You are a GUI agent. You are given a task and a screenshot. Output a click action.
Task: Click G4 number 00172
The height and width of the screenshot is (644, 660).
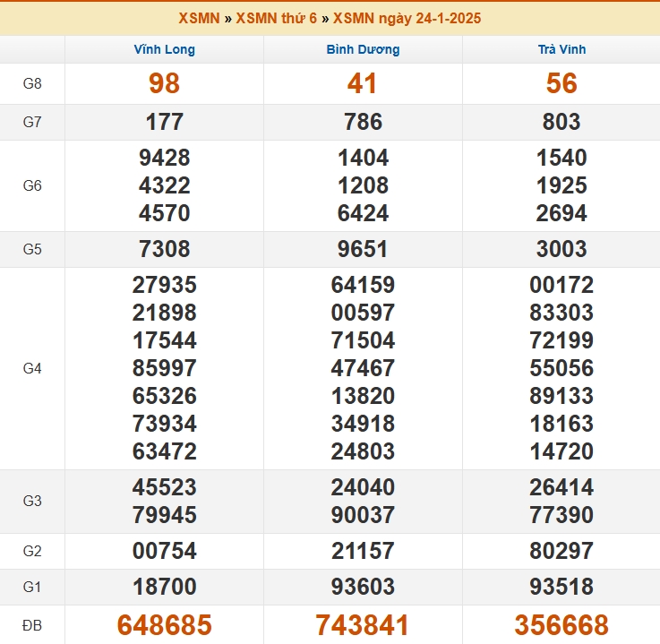tap(561, 285)
